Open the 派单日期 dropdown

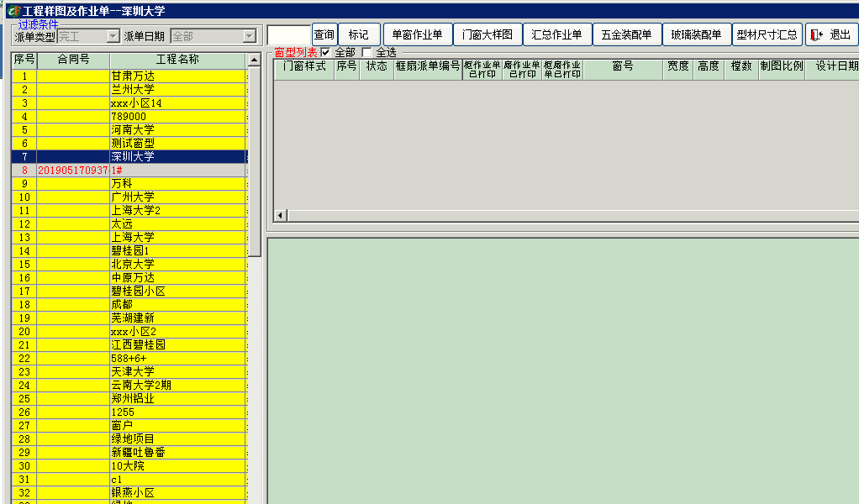pyautogui.click(x=249, y=35)
